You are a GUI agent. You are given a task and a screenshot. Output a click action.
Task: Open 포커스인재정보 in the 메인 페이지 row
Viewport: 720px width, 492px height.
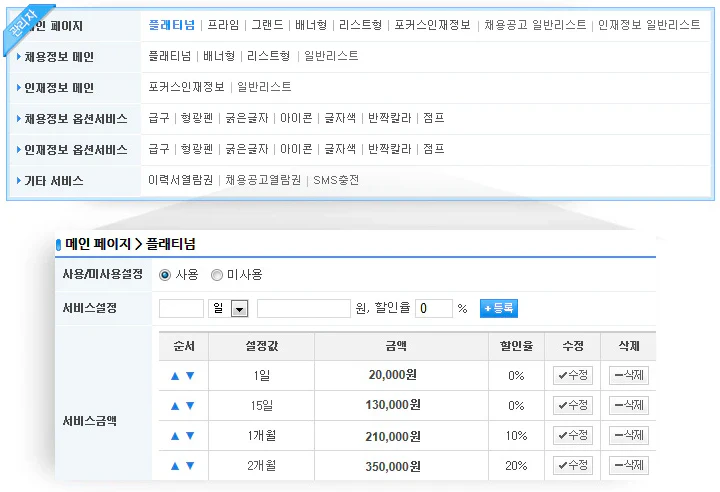pos(433,25)
